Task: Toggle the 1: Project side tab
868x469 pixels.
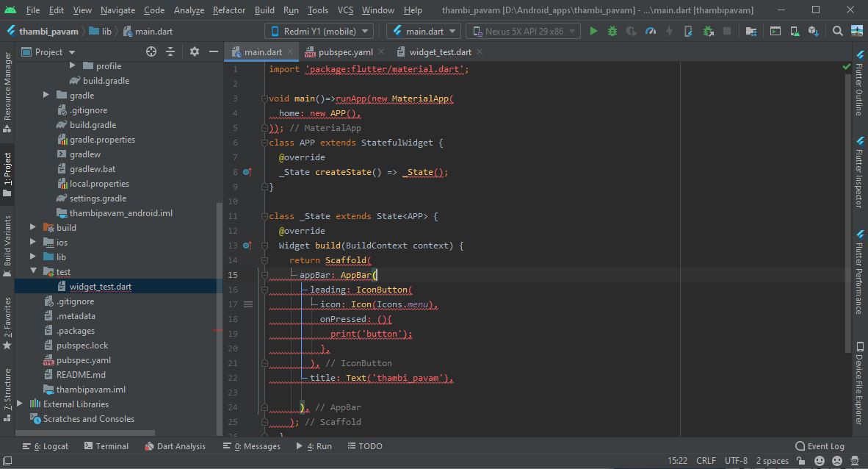Action: point(7,175)
